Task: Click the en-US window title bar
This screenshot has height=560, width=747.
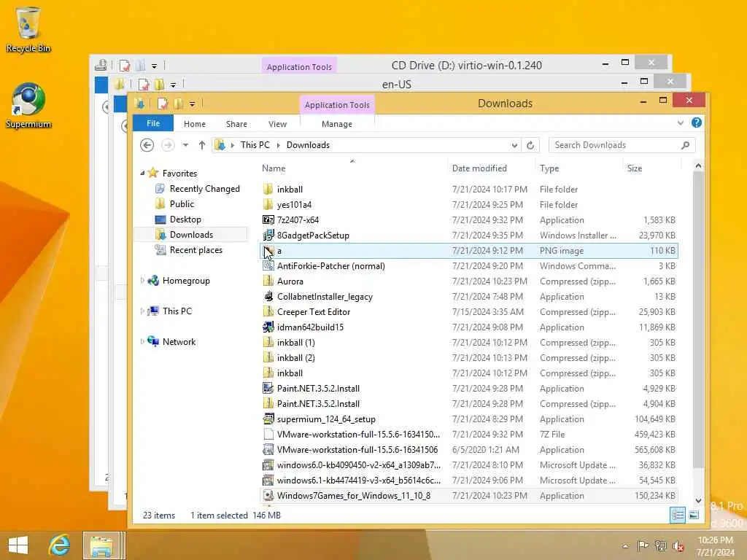Action: pos(396,85)
